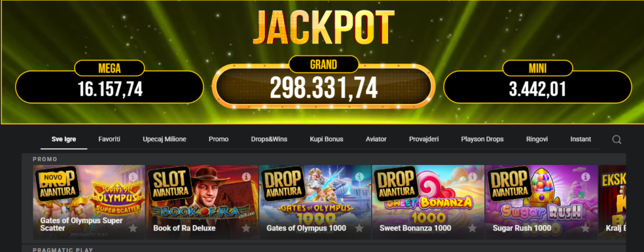Open info icon on Gates of Olympus 1000
644x252 pixels.
click(x=359, y=176)
